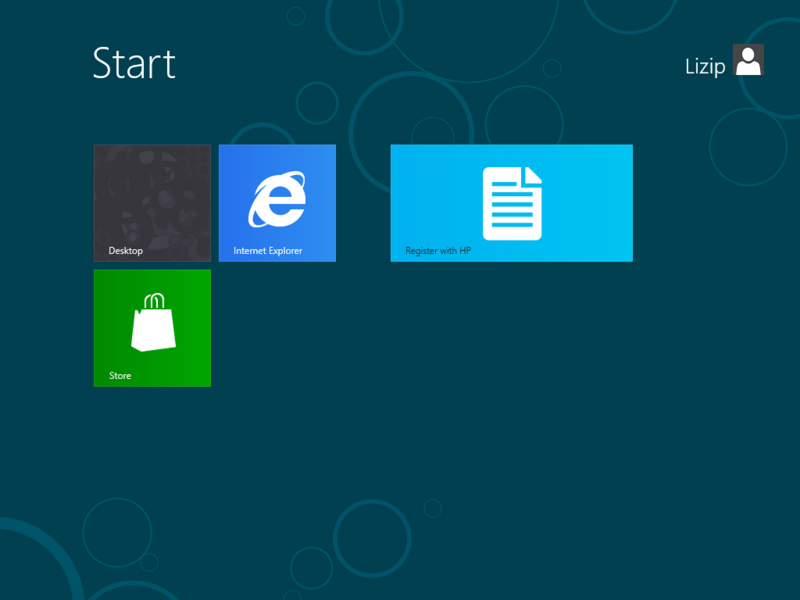Viewport: 800px width, 600px height.
Task: Launch the Internet Explorer tile
Action: [x=277, y=203]
